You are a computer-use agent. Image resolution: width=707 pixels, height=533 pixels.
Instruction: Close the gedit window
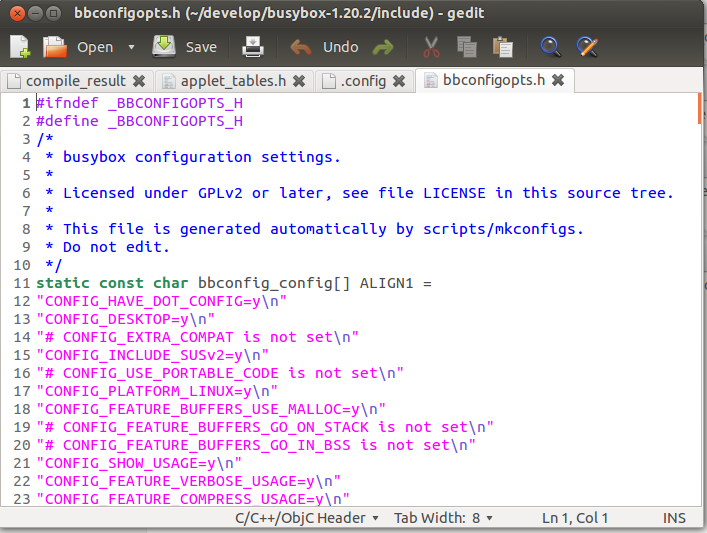17,13
